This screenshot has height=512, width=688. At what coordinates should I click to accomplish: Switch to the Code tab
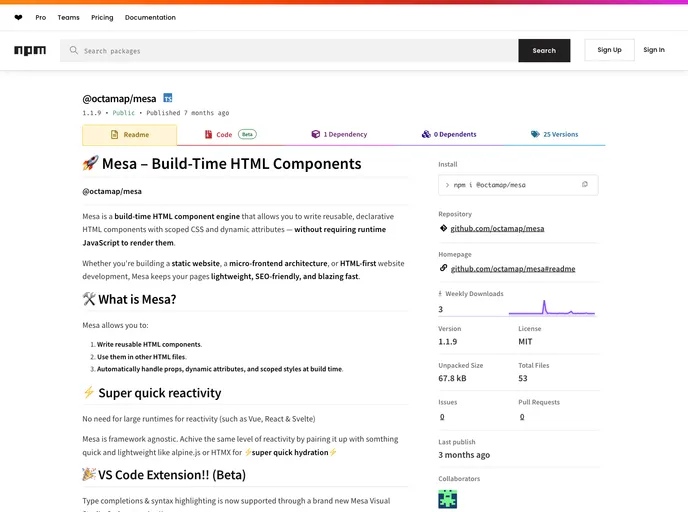(x=231, y=135)
